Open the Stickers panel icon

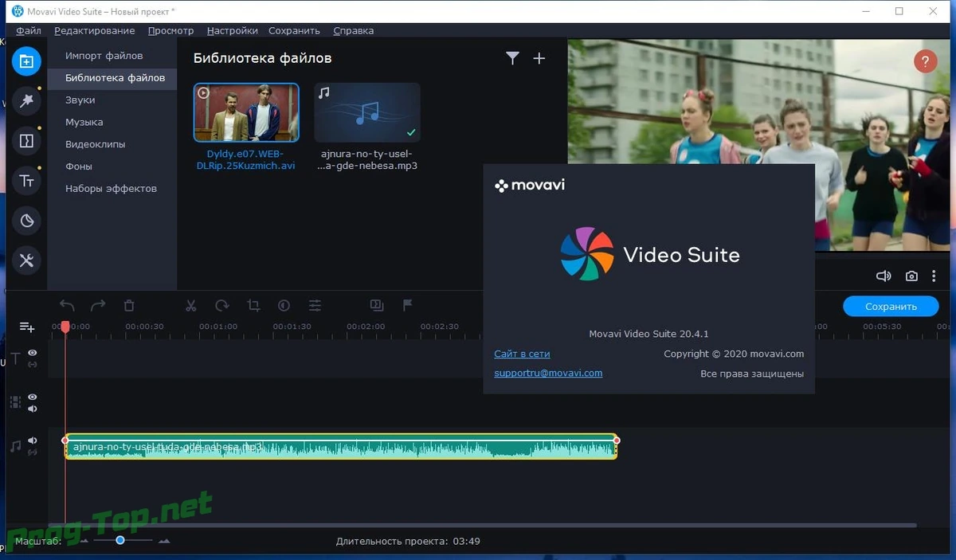pos(26,221)
